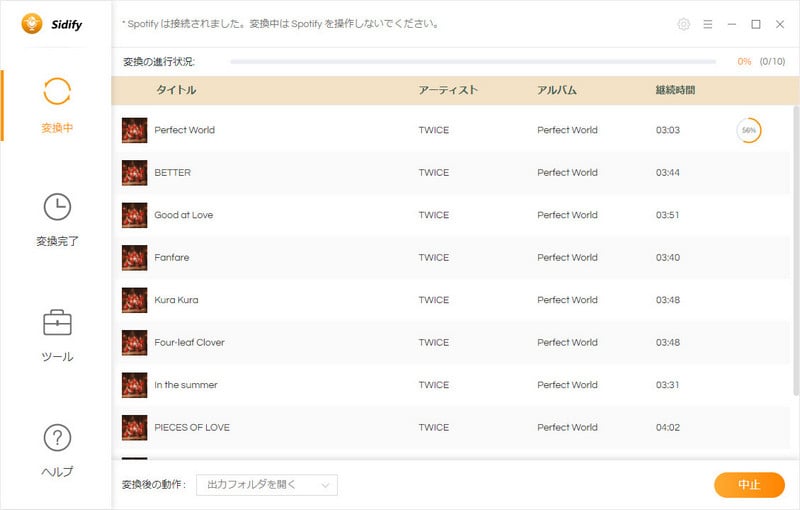Viewport: 800px width, 510px height.
Task: Click the 0% overall progress percentage
Action: 744,62
